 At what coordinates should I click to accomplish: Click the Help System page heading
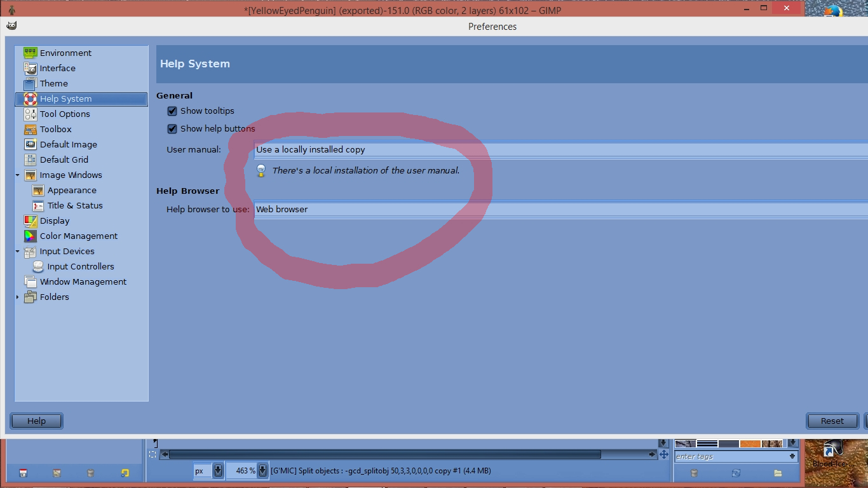coord(195,64)
